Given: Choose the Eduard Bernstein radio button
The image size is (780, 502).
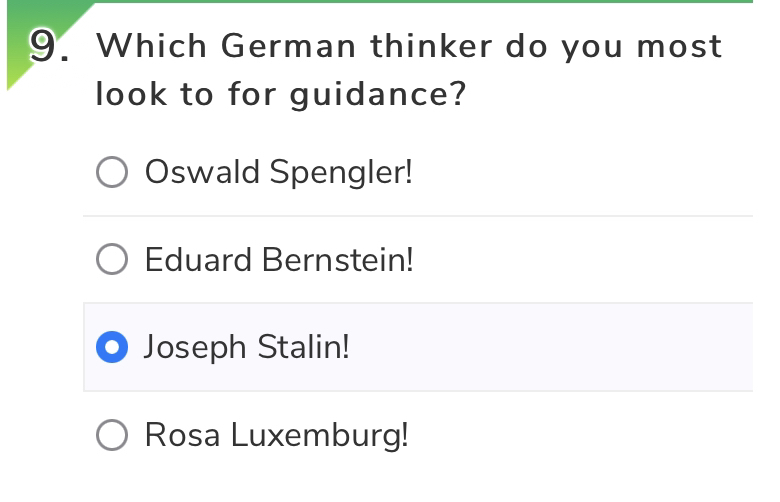Looking at the screenshot, I should [112, 261].
